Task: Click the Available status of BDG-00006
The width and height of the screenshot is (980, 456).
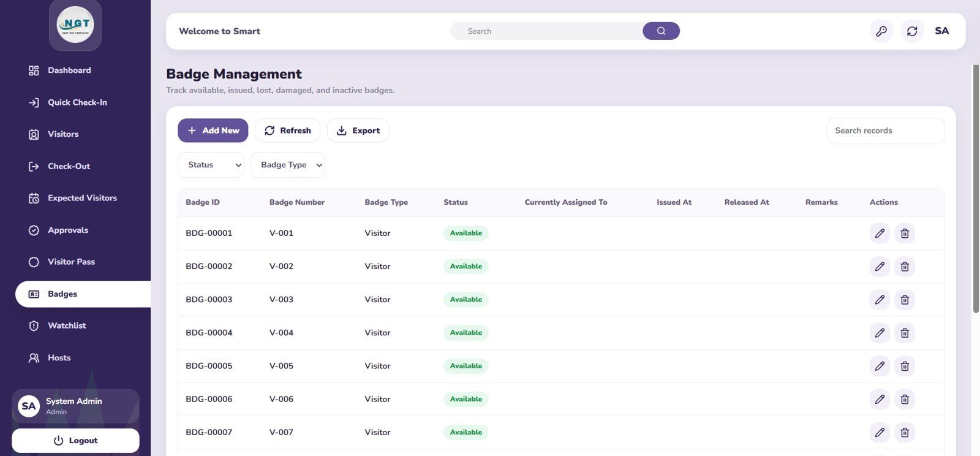Action: click(466, 399)
